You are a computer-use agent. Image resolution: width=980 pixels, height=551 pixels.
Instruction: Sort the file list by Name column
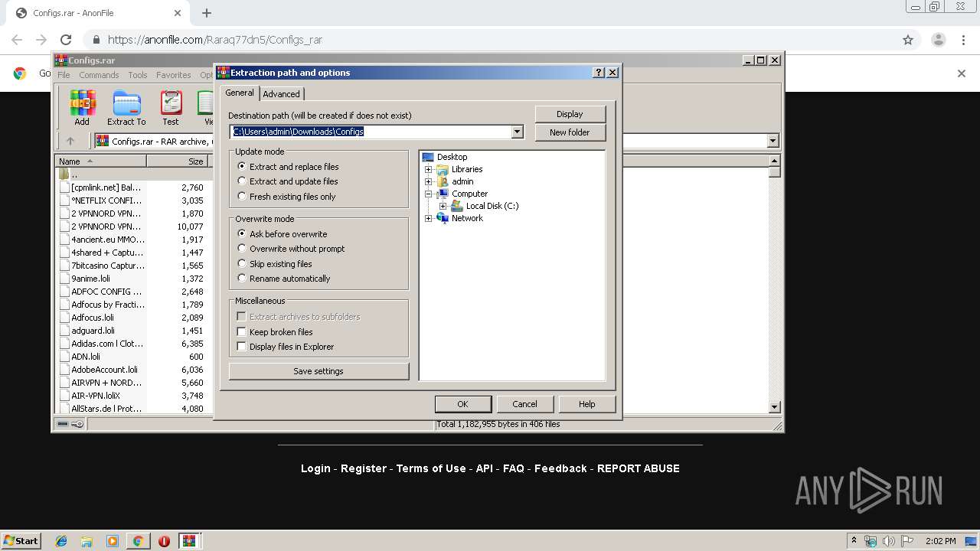coord(100,161)
